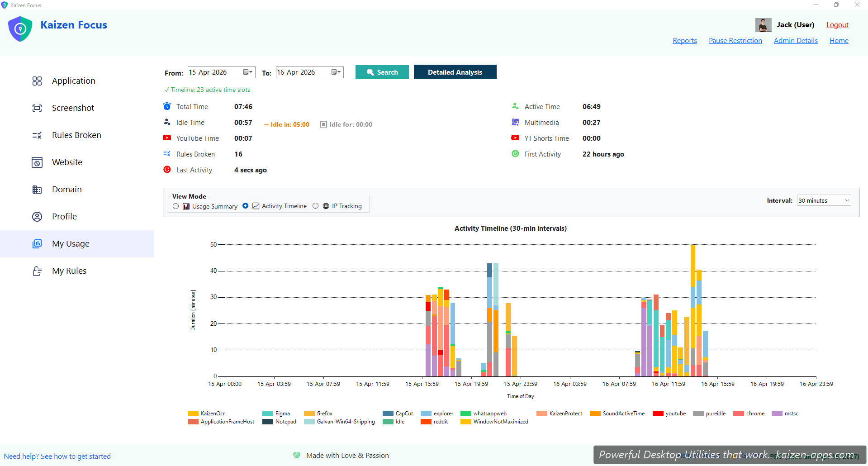The image size is (868, 466).
Task: Open the Profile icon in sidebar
Action: (37, 217)
